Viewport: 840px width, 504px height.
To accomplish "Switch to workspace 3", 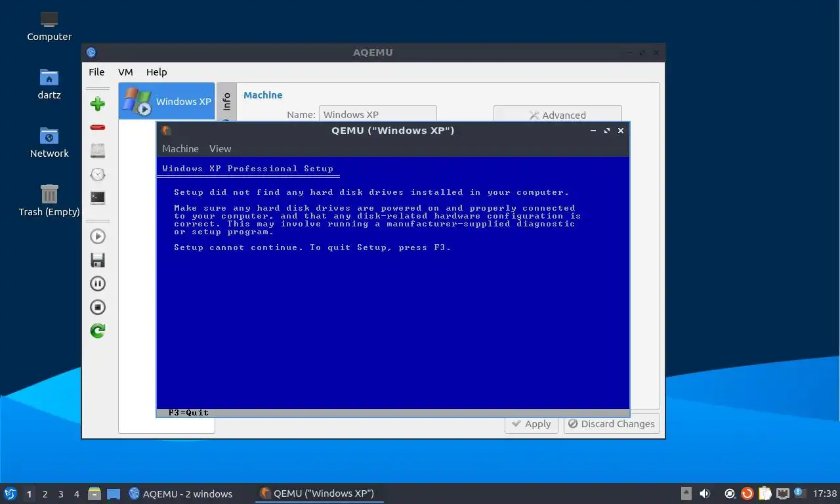I will (61, 494).
